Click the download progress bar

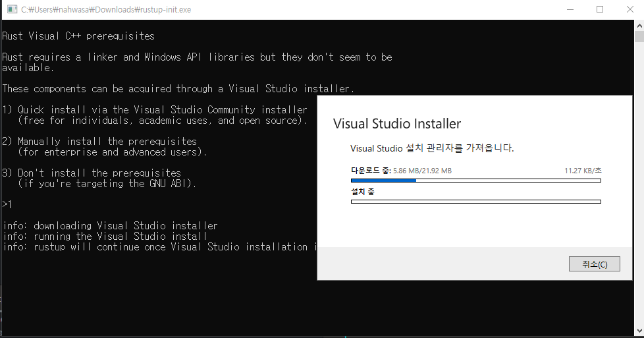pyautogui.click(x=476, y=181)
